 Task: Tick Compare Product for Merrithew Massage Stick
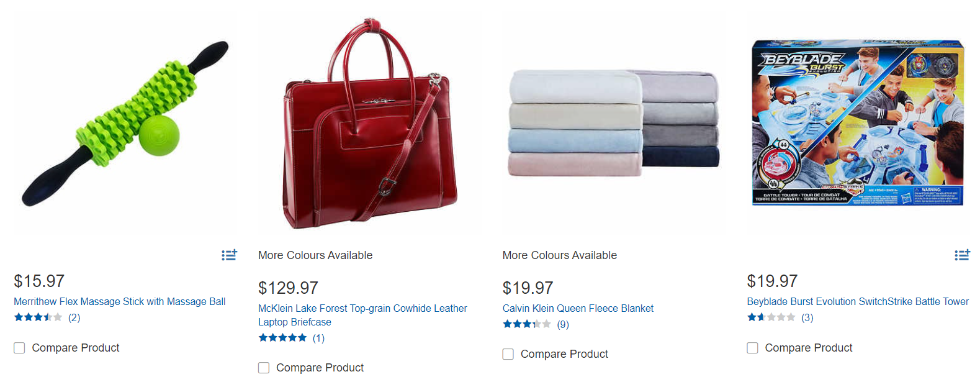(19, 348)
